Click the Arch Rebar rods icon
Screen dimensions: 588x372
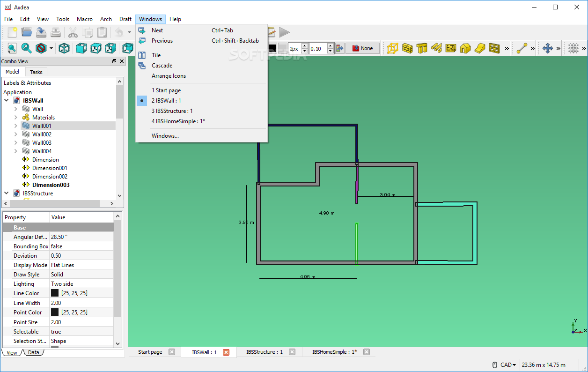coord(436,48)
